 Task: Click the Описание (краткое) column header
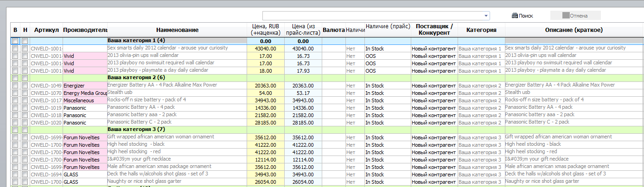point(574,30)
